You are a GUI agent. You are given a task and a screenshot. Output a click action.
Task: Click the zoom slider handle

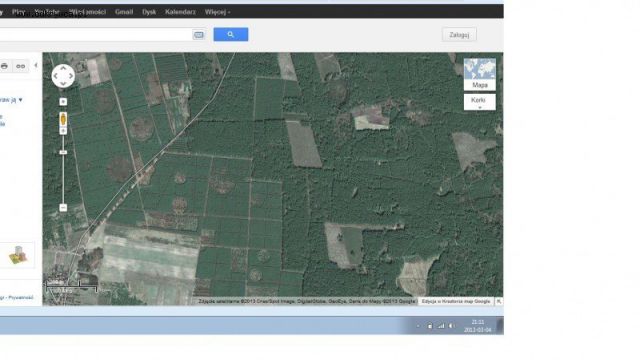pos(63,152)
